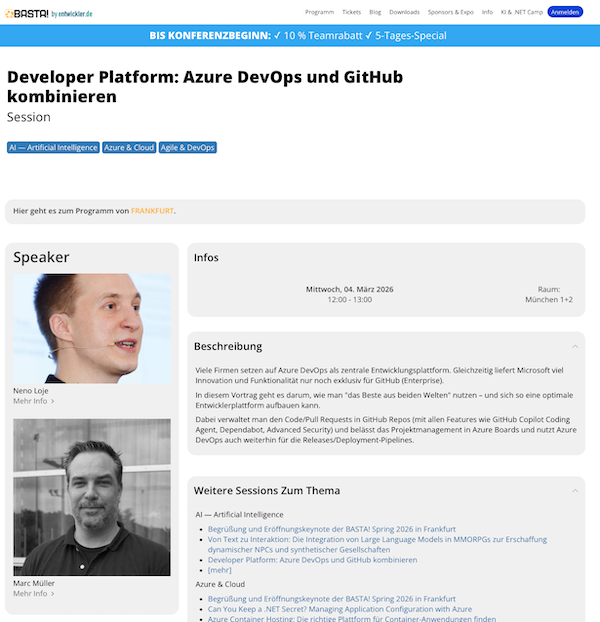Click the blue Teamrabatt promotion banner
The width and height of the screenshot is (600, 622).
click(300, 36)
